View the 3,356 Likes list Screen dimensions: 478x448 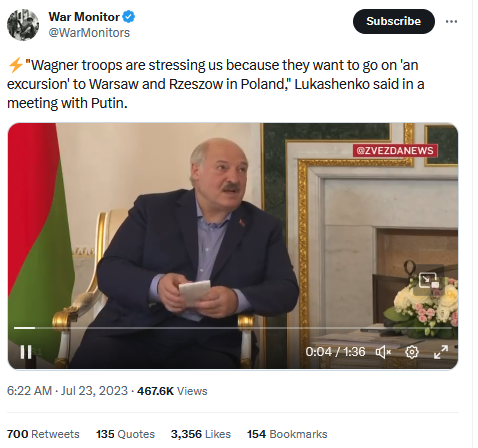[201, 434]
